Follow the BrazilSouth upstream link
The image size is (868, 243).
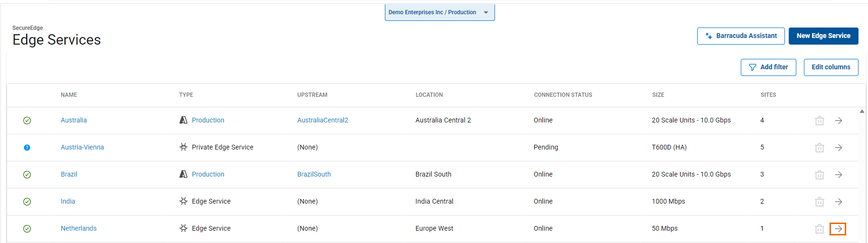pyautogui.click(x=314, y=174)
